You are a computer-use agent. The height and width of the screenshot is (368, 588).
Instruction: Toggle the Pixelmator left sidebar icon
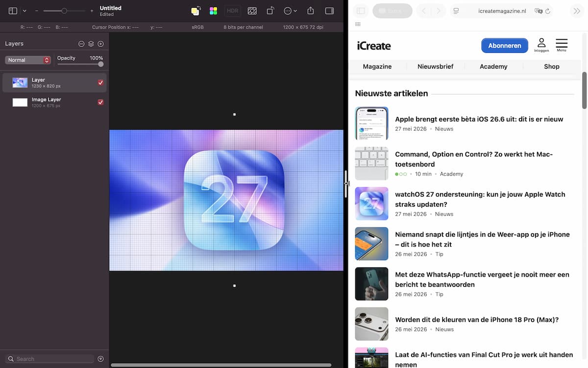point(13,11)
